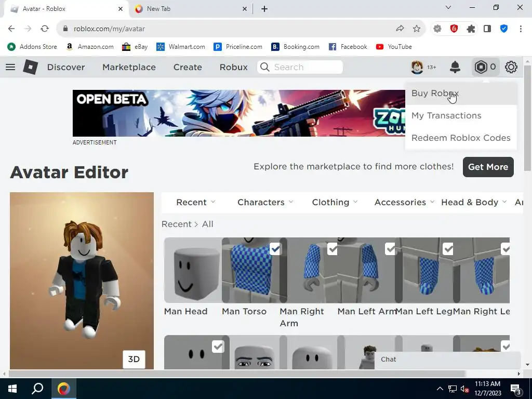Open the tab search chevron in title bar

(448, 7)
